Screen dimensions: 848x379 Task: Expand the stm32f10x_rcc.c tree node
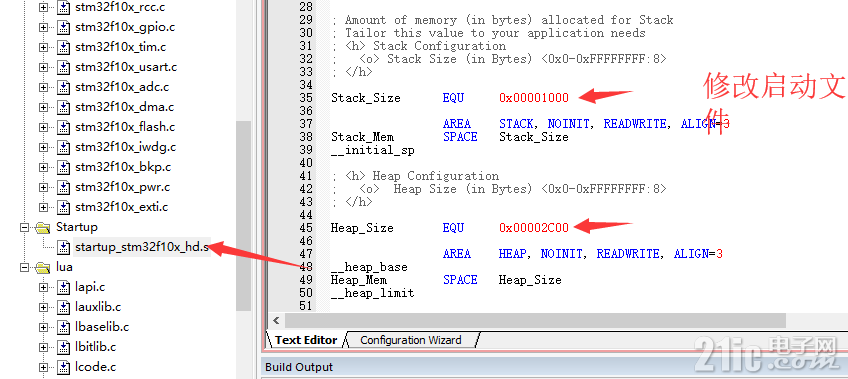click(43, 8)
